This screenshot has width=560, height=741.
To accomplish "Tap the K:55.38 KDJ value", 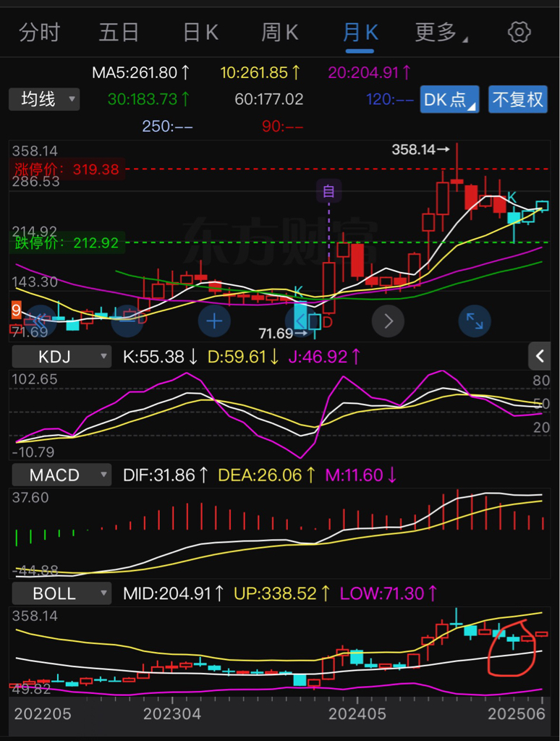I will (x=160, y=356).
